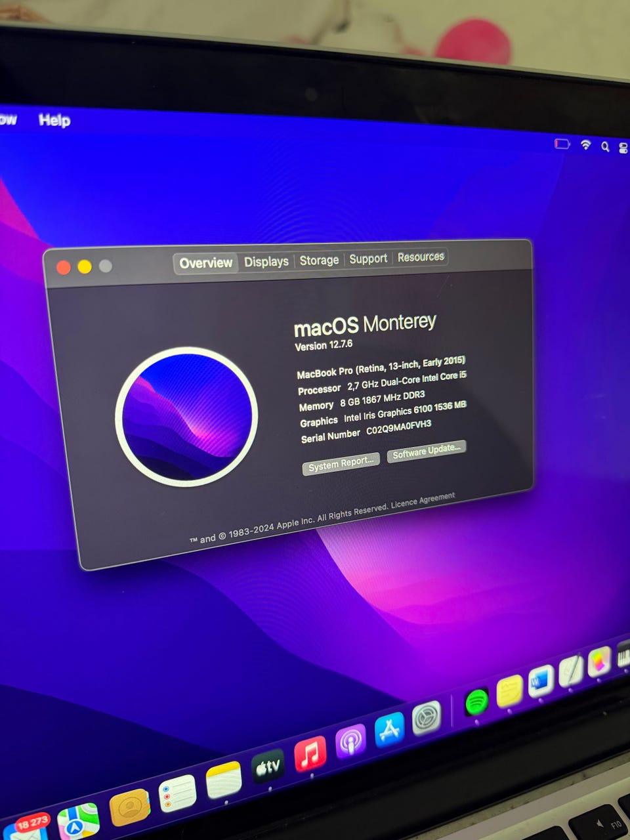Open the multicolored app icon in the Dock
The width and height of the screenshot is (630, 840).
coord(599,662)
